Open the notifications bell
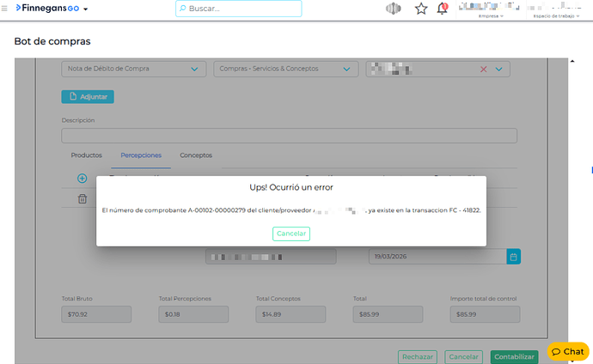This screenshot has height=364, width=593. (x=443, y=9)
